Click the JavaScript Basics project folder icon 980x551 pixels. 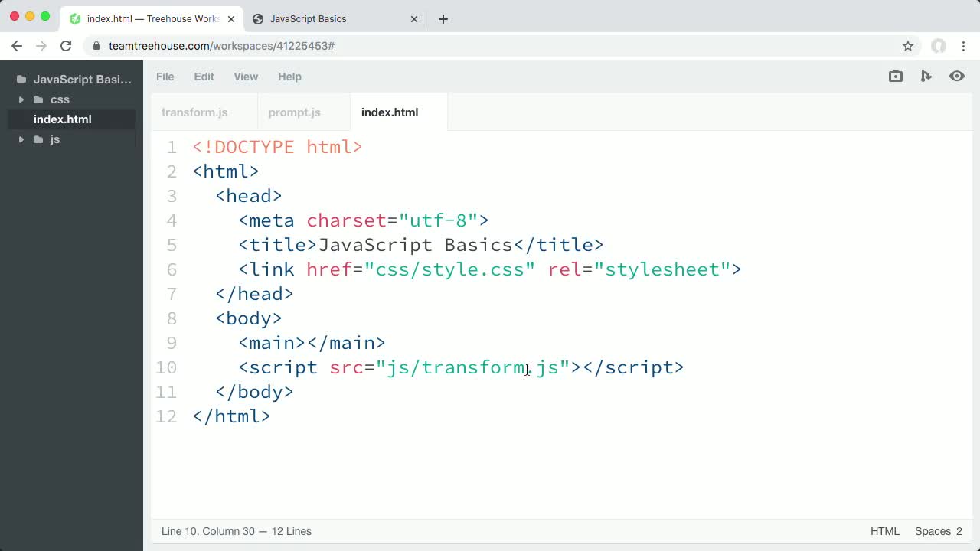point(21,79)
